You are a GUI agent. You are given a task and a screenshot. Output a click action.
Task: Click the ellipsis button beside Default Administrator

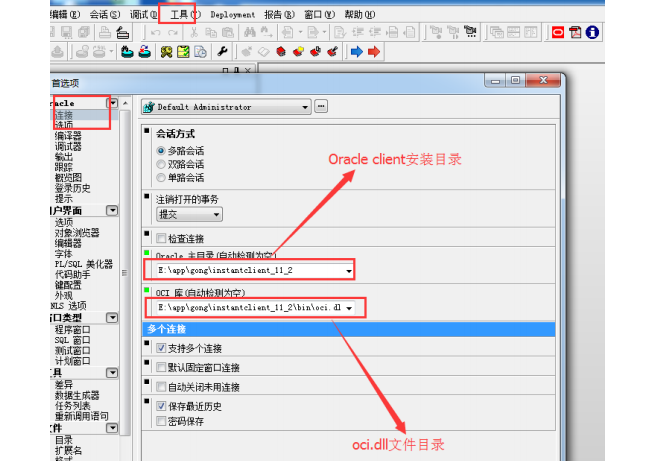click(321, 106)
